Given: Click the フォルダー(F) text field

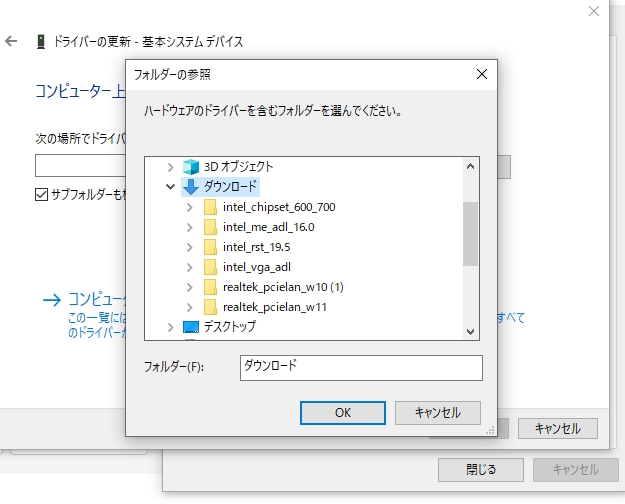Looking at the screenshot, I should coord(361,368).
